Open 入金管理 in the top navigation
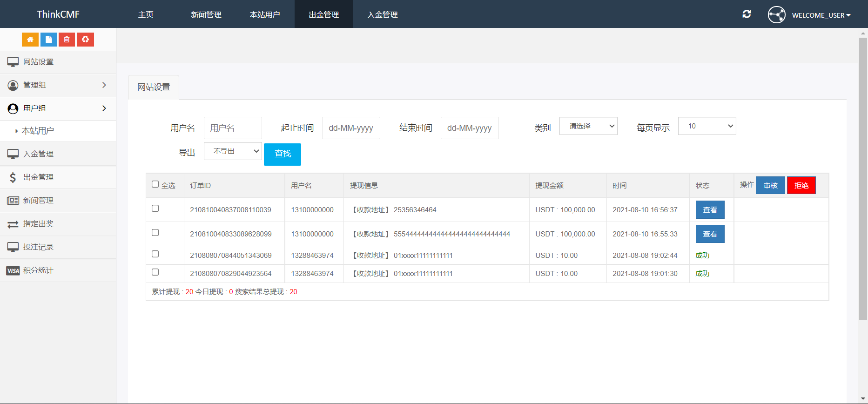 pos(383,14)
